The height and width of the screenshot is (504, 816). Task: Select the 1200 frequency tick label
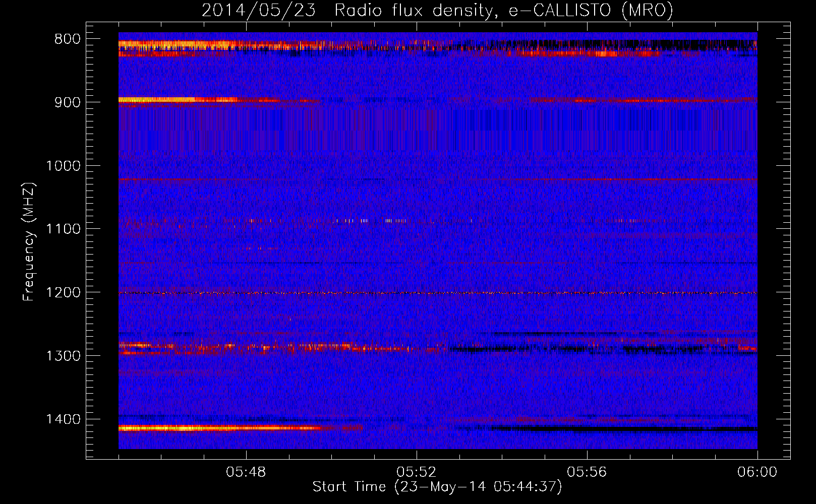coord(64,293)
